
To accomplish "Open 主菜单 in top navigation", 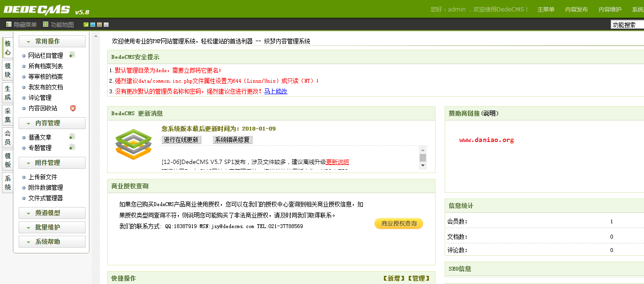I will (x=546, y=10).
